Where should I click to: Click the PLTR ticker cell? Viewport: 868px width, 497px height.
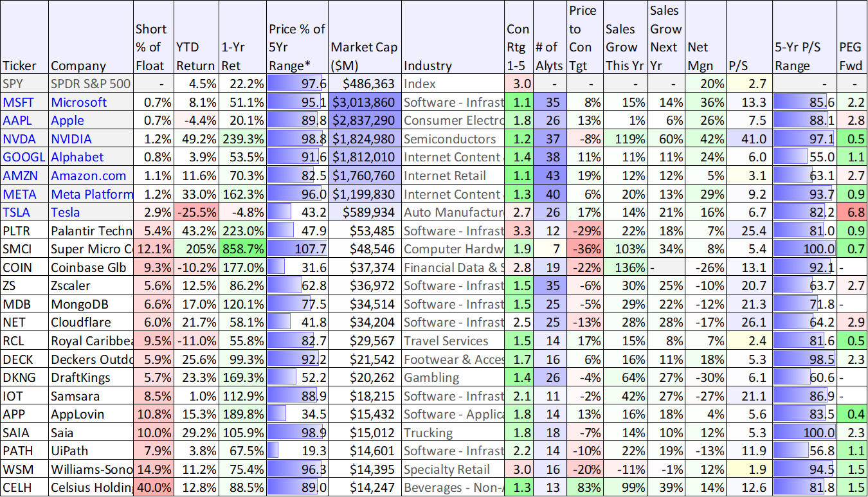click(24, 231)
